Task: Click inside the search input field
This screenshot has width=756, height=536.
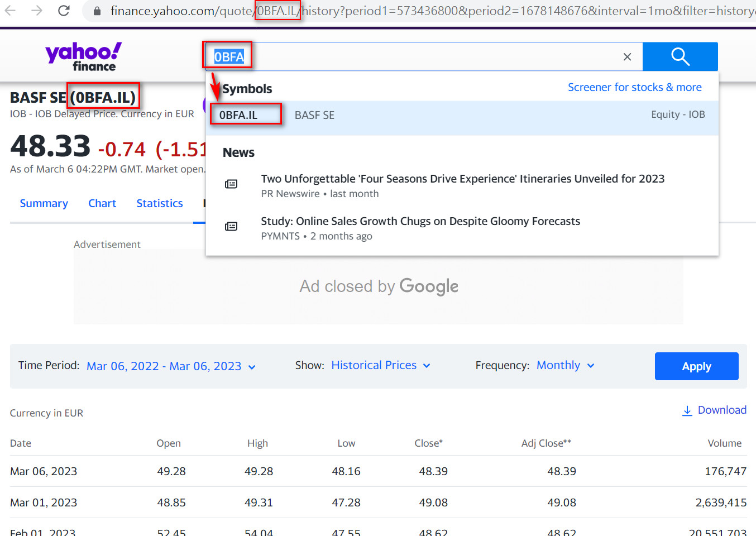Action: pos(424,56)
